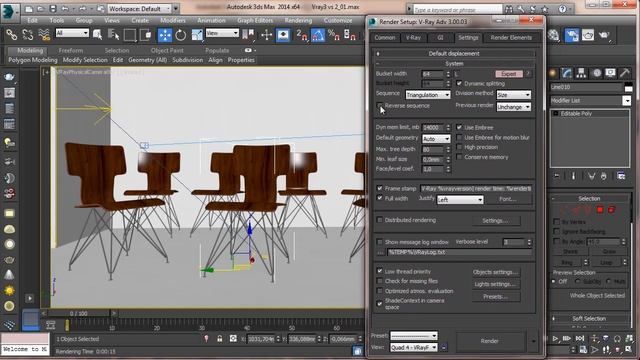Switch to the Render Elements tab
This screenshot has width=640, height=360.
click(x=511, y=38)
